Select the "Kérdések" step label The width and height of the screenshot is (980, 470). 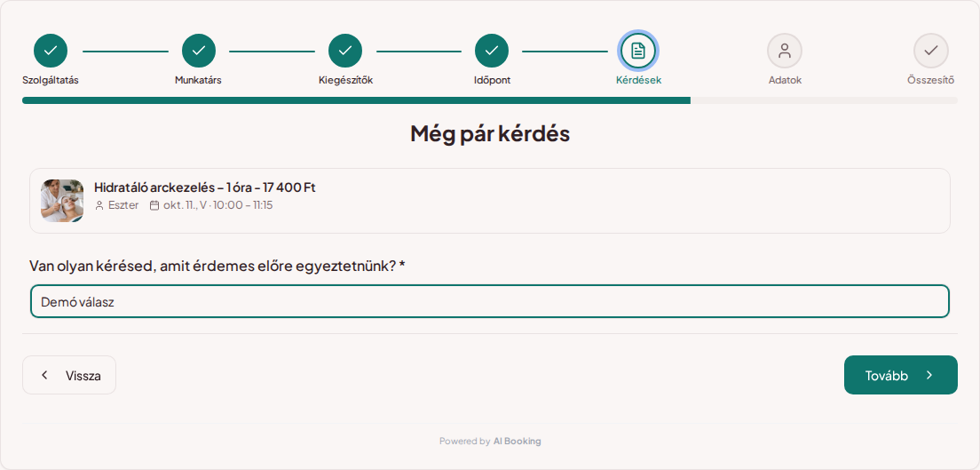tap(639, 80)
